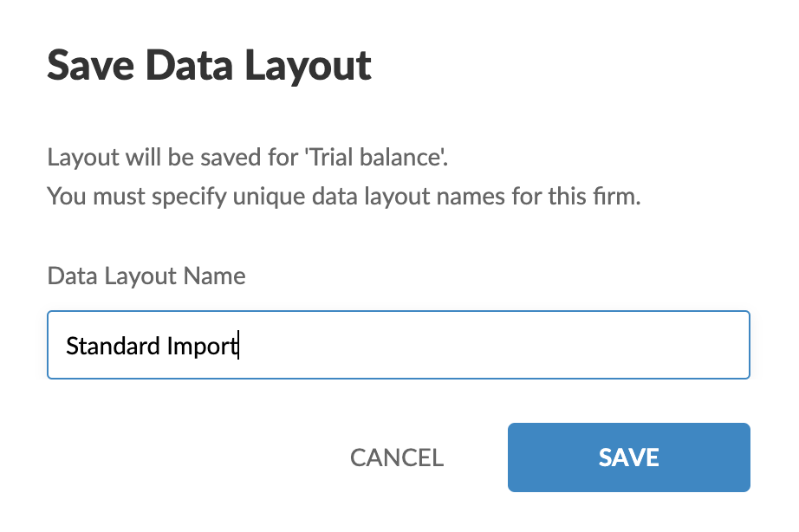Click the 'Save Data Layout' dialog title

[209, 64]
